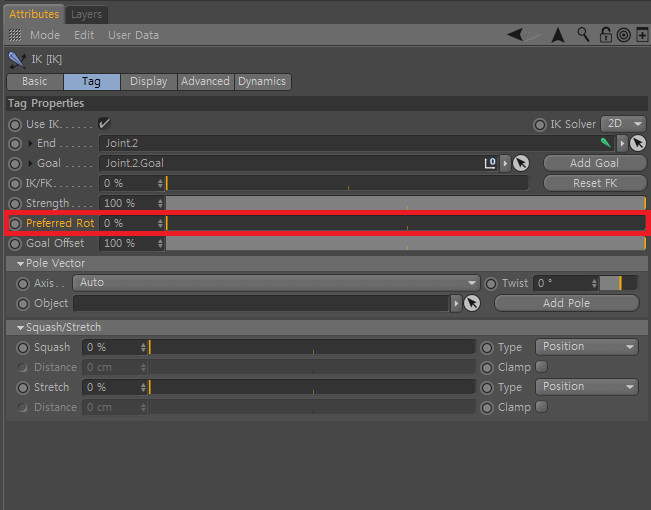651x510 pixels.
Task: Enable Clamp checkbox in the Squash row
Action: point(541,367)
